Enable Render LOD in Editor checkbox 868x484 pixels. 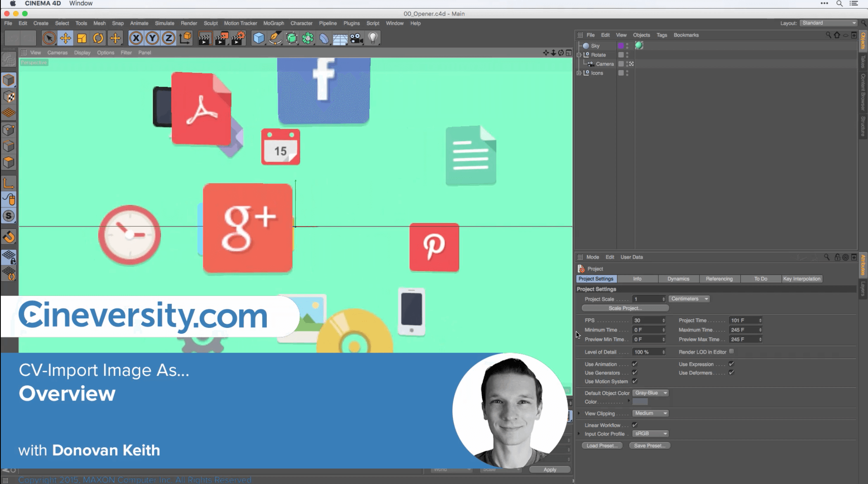point(731,351)
